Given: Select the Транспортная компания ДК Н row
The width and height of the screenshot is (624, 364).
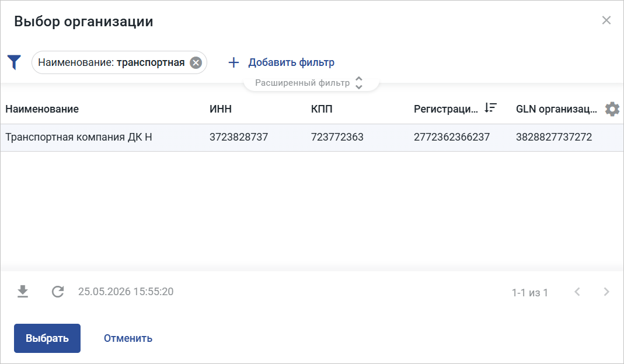Looking at the screenshot, I should (312, 137).
